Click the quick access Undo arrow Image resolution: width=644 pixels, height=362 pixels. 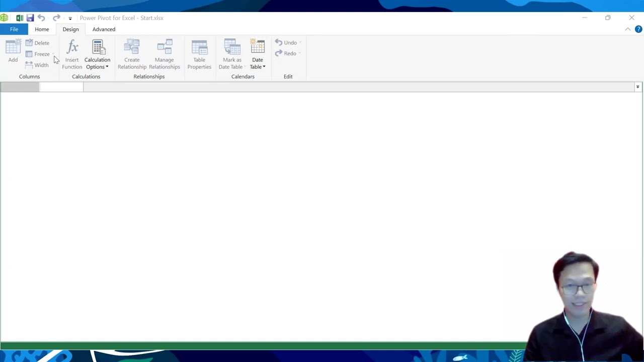pyautogui.click(x=41, y=18)
